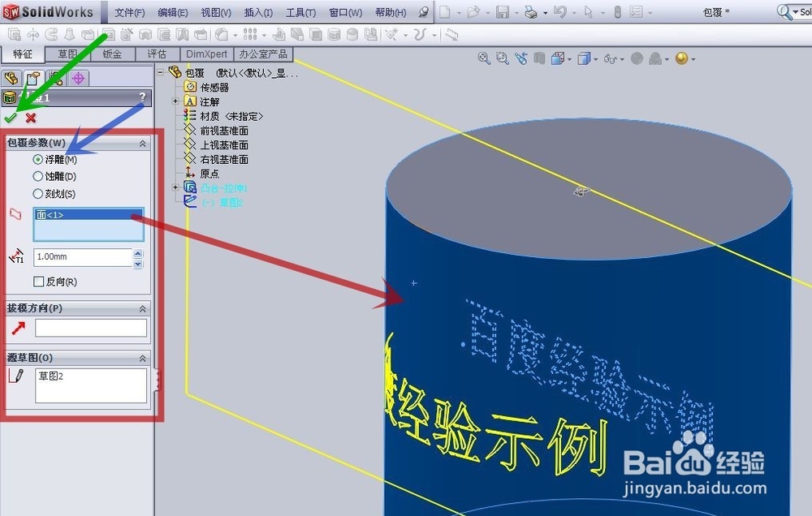
Task: Click the Linear Pattern icon in features toolbar
Action: pos(250,35)
